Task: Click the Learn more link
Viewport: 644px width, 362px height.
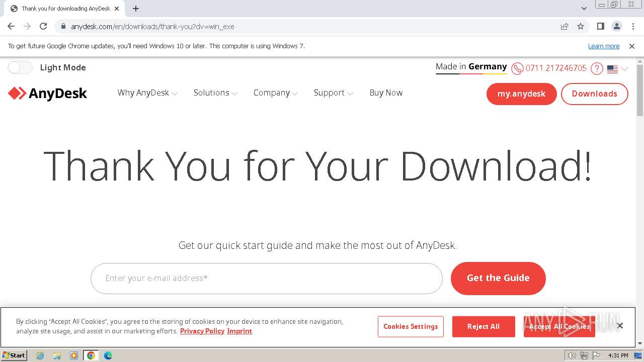Action: coord(604,46)
